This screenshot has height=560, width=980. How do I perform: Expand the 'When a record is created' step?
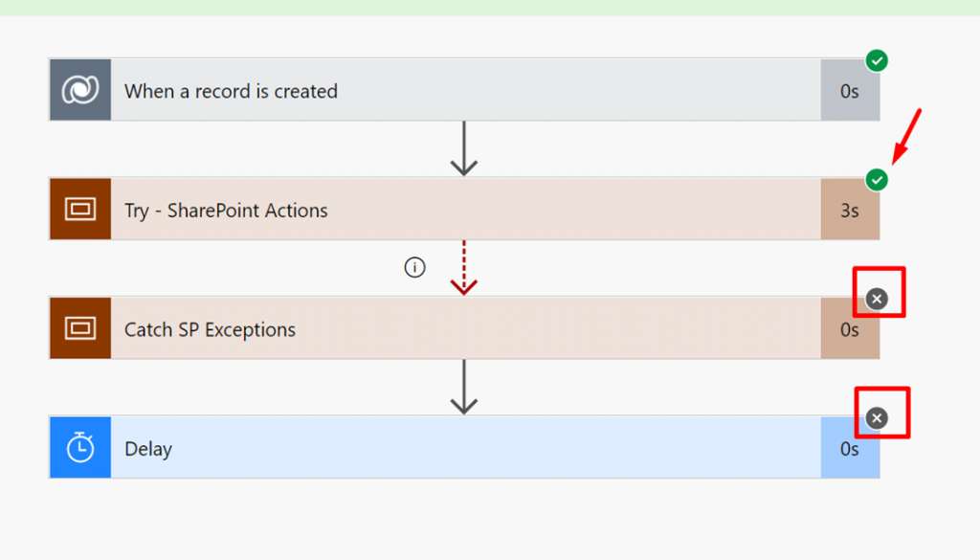coord(231,91)
